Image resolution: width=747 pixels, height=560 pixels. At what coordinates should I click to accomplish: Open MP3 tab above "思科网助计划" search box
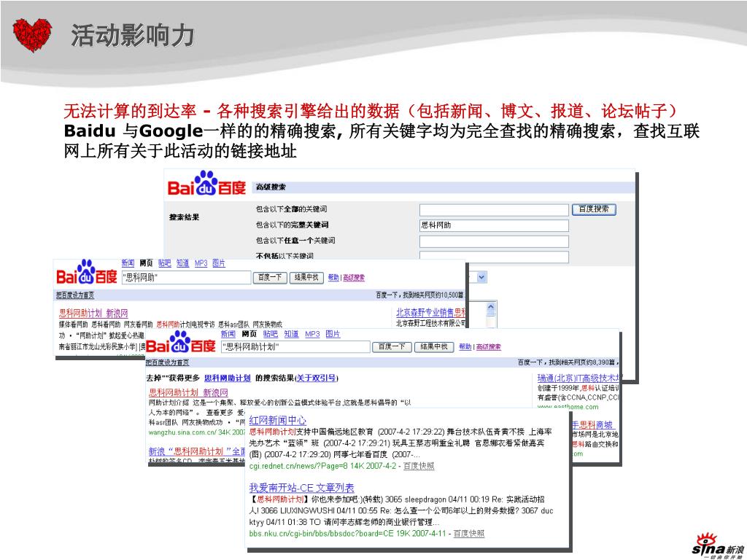(312, 334)
